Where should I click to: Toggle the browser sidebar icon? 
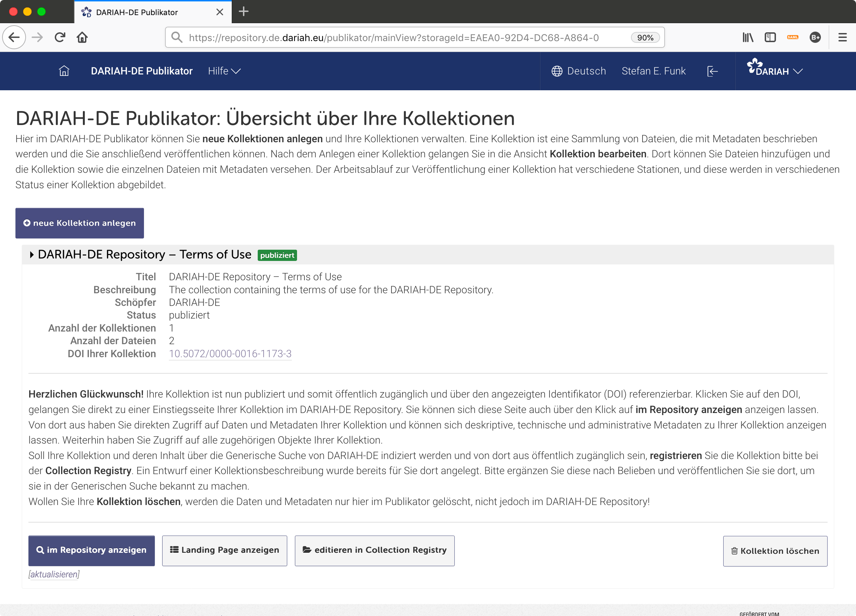click(770, 37)
